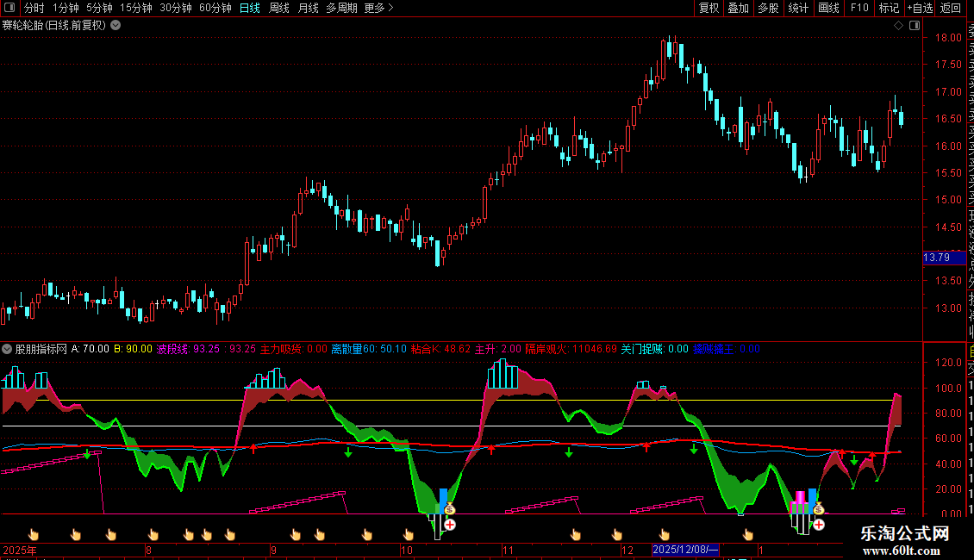The image size is (974, 560).
Task: Click the 统计 statistics button
Action: click(798, 8)
